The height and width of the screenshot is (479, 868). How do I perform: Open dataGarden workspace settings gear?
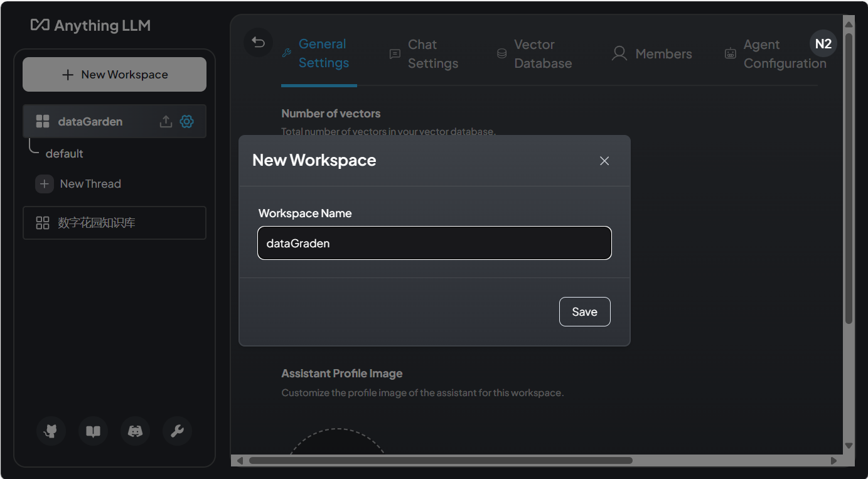point(187,121)
